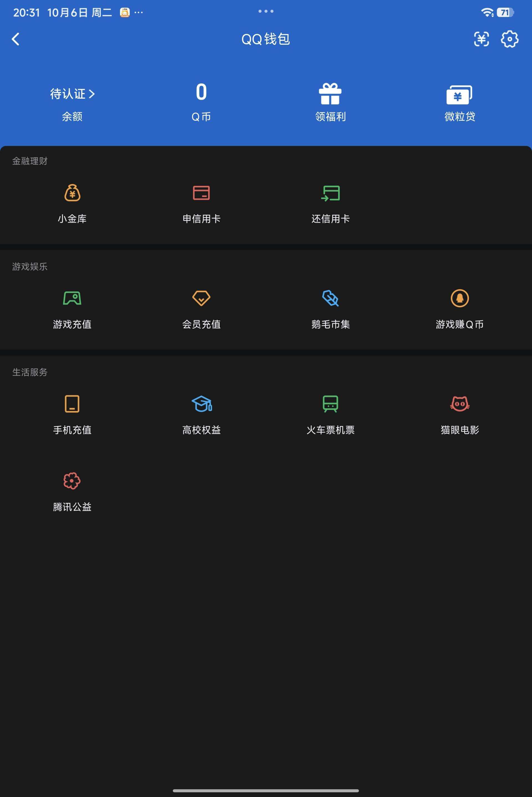Tap the 生活服务 section header
532x797 pixels.
(x=30, y=372)
